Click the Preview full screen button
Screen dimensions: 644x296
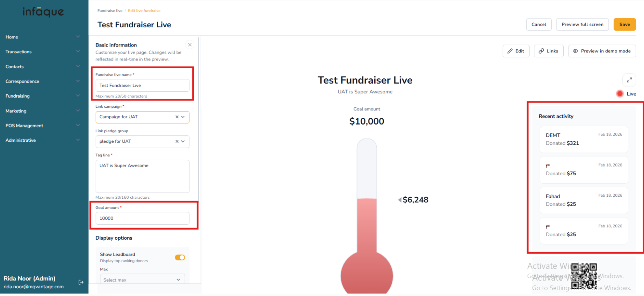click(582, 24)
